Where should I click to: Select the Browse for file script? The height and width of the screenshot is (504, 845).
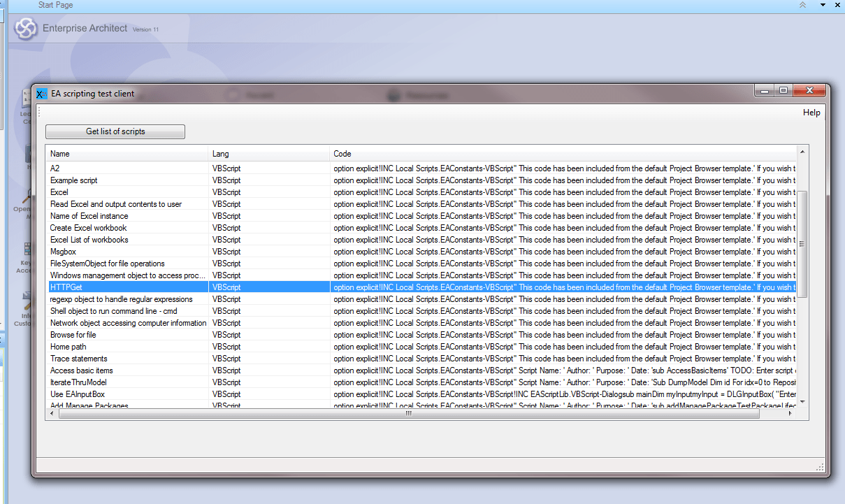coord(73,335)
